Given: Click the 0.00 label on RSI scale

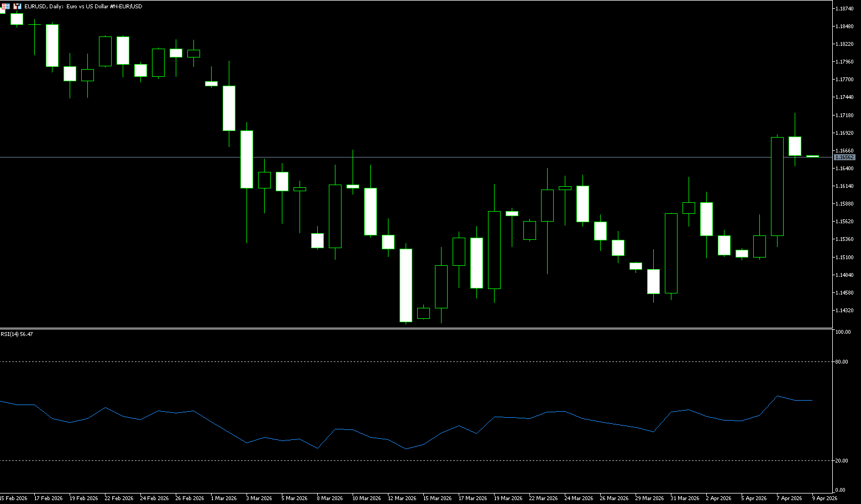Looking at the screenshot, I should click(840, 490).
